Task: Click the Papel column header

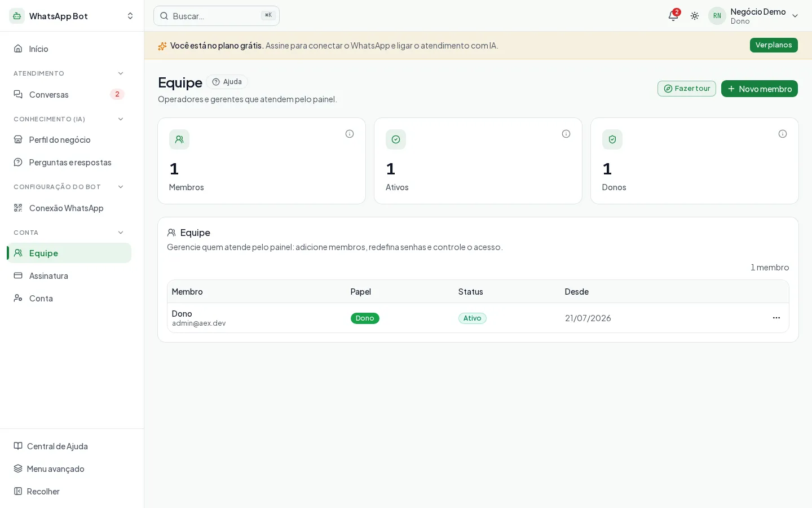Action: 361,292
